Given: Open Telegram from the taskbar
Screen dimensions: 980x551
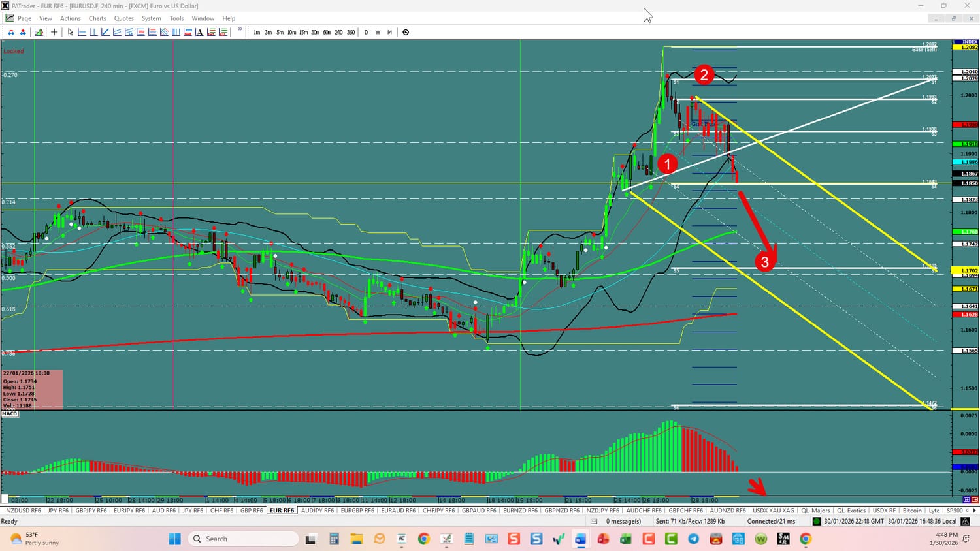Looking at the screenshot, I should click(x=693, y=539).
